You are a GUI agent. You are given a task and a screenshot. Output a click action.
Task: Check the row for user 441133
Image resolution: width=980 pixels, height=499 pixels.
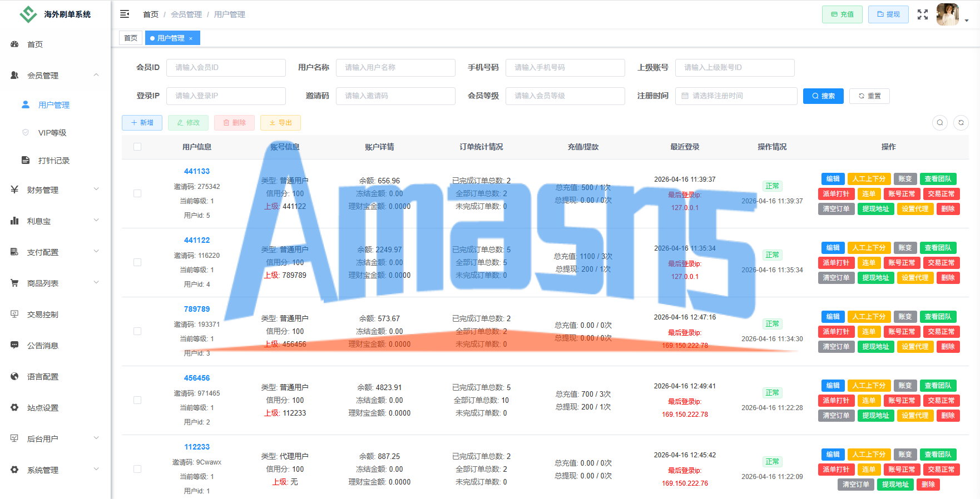(137, 193)
